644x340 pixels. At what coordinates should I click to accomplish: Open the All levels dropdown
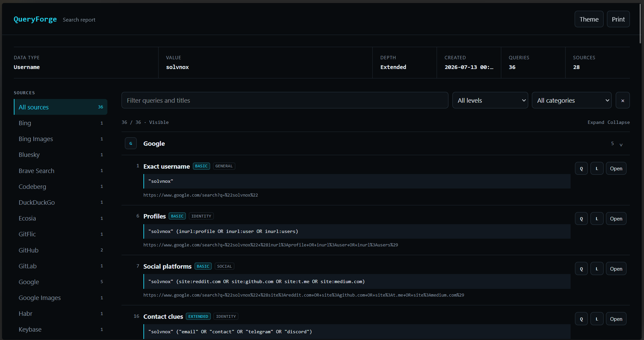pyautogui.click(x=490, y=100)
